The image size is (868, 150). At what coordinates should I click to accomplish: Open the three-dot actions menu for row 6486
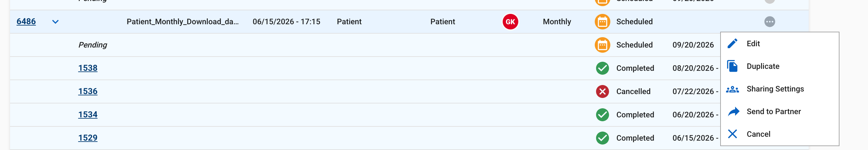[x=769, y=22]
